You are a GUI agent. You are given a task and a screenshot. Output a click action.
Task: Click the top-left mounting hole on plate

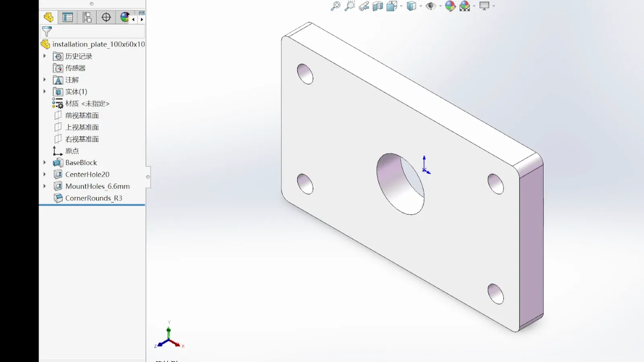click(x=305, y=74)
